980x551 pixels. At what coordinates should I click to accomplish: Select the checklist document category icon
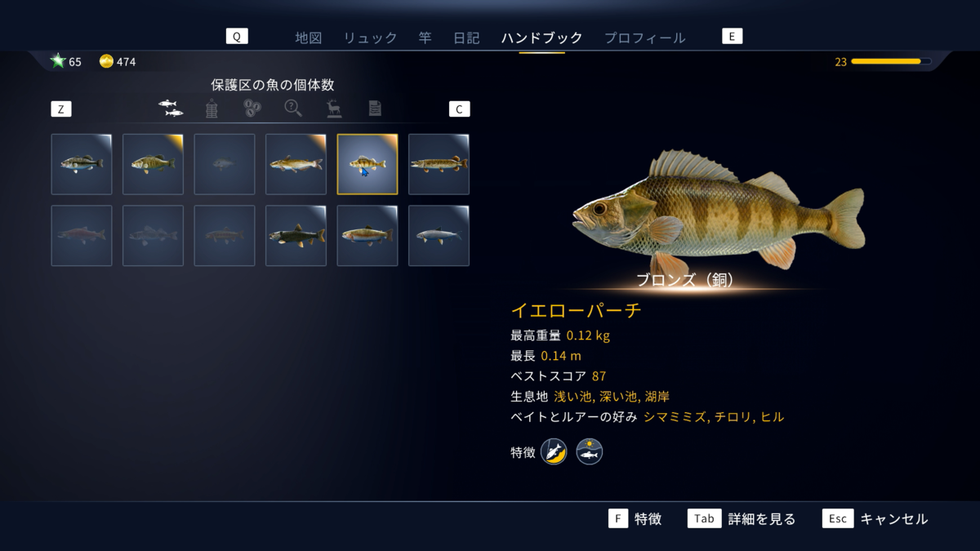pos(375,108)
